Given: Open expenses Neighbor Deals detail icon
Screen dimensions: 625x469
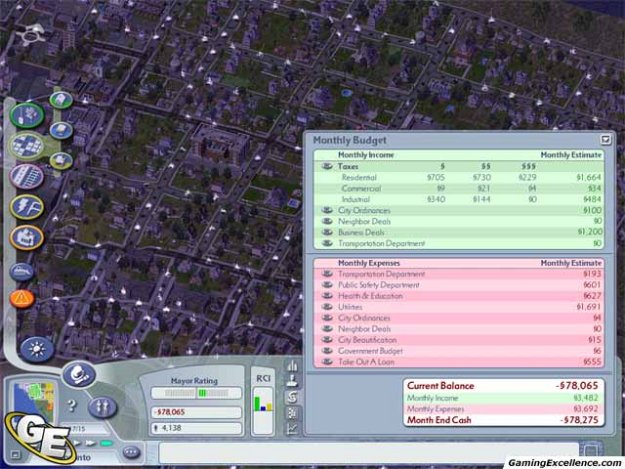Looking at the screenshot, I should coord(327,329).
